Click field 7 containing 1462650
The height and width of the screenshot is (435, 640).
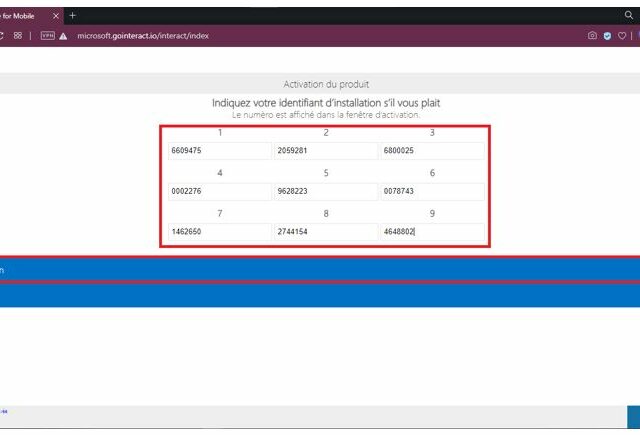pos(219,232)
